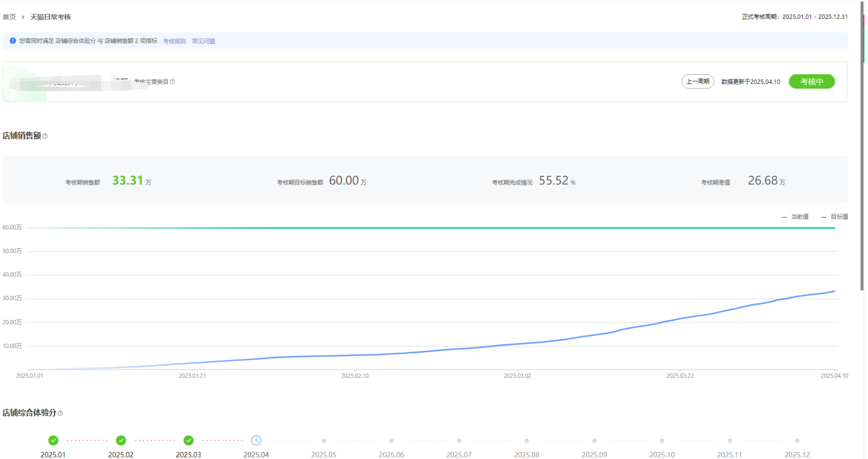Select the 2025.01 green checkmark icon
Screen dimensions: 868x459
click(x=53, y=440)
